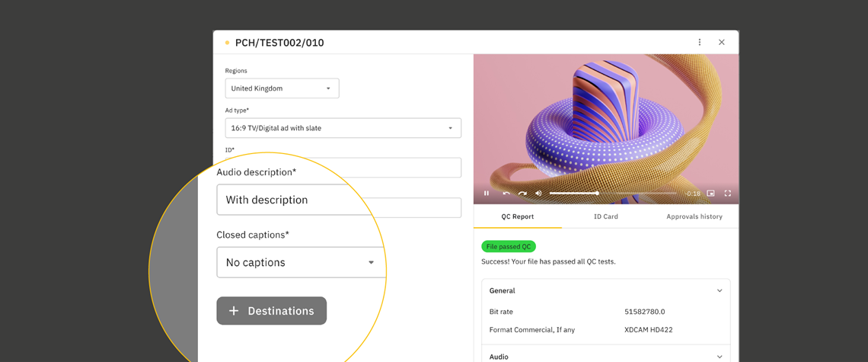Image resolution: width=868 pixels, height=362 pixels.
Task: Click the XDCAM HD422 format value
Action: click(x=648, y=330)
